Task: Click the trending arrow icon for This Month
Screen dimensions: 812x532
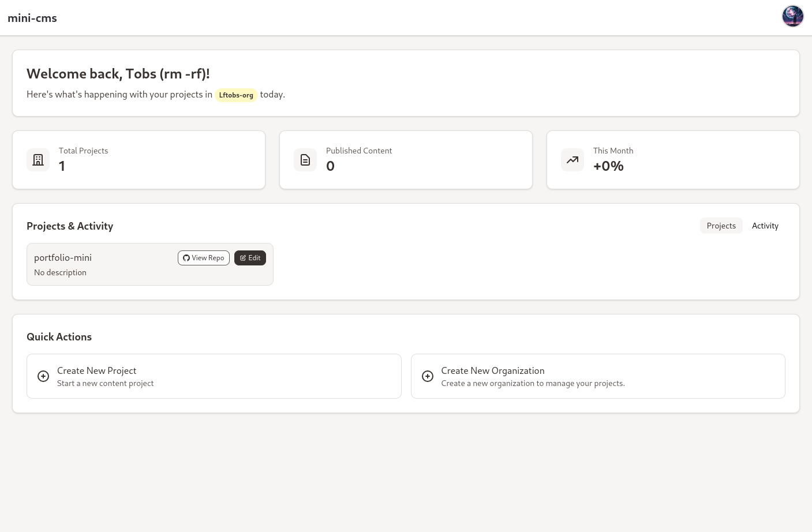Action: pyautogui.click(x=572, y=160)
